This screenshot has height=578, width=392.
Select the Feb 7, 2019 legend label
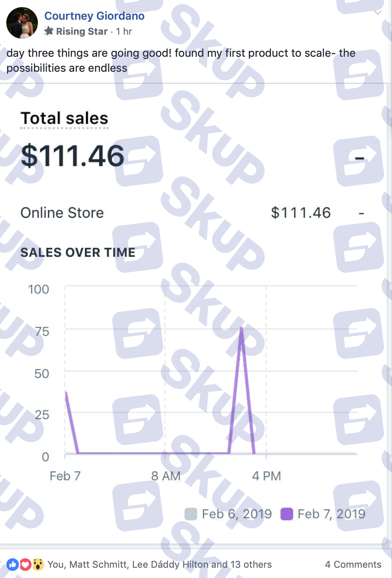click(x=331, y=514)
